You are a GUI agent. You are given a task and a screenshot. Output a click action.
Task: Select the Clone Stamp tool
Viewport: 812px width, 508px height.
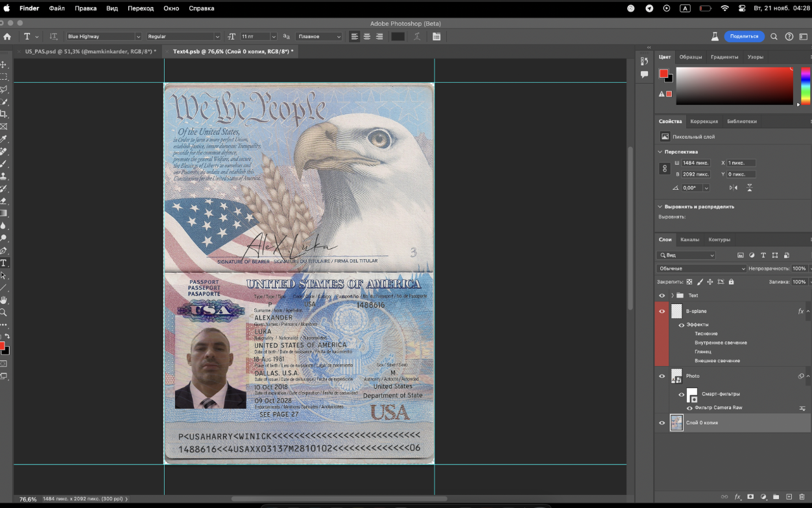[x=3, y=176]
